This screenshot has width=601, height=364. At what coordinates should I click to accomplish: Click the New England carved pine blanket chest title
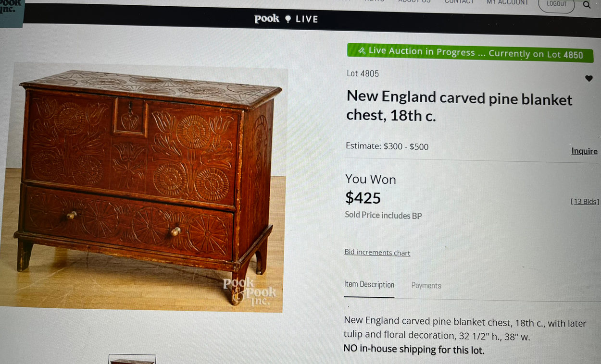click(459, 106)
